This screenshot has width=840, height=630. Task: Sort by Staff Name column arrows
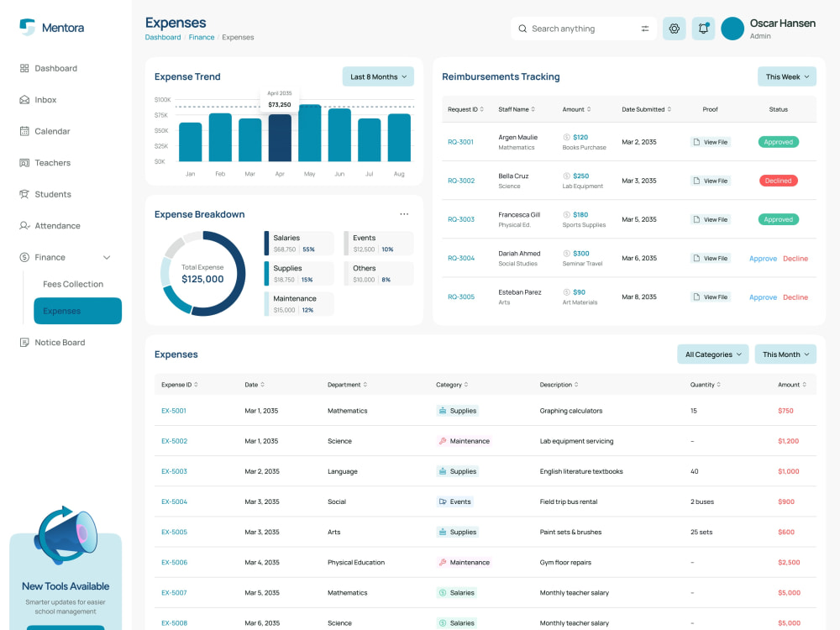pos(533,109)
